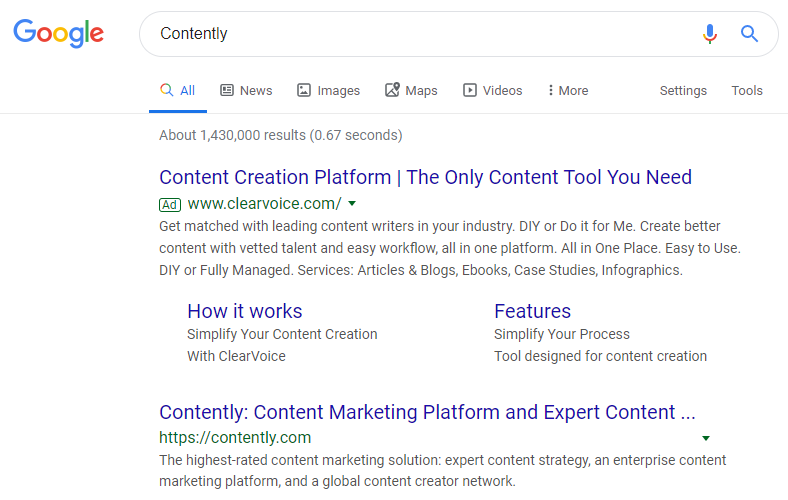Click the Videos tab icon

tap(470, 90)
